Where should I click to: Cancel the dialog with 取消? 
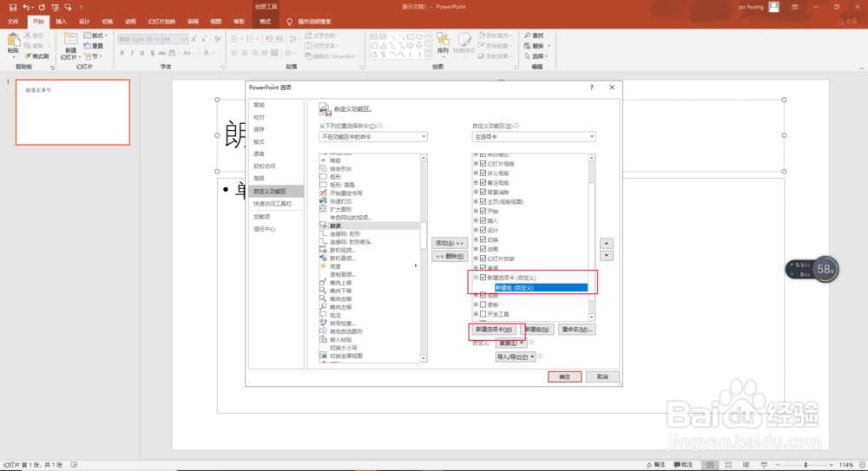click(602, 377)
